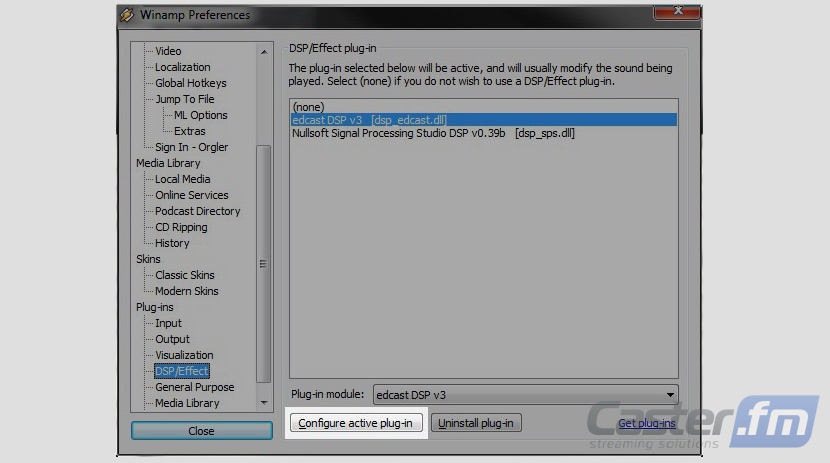Open Classic Skins preferences
830x463 pixels.
185,275
